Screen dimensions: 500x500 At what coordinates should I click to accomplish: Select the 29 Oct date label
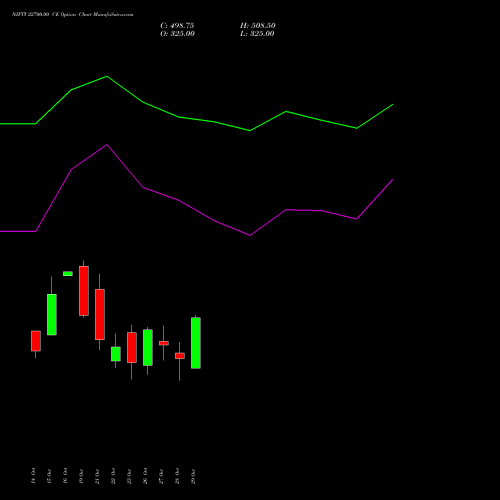coord(193,476)
